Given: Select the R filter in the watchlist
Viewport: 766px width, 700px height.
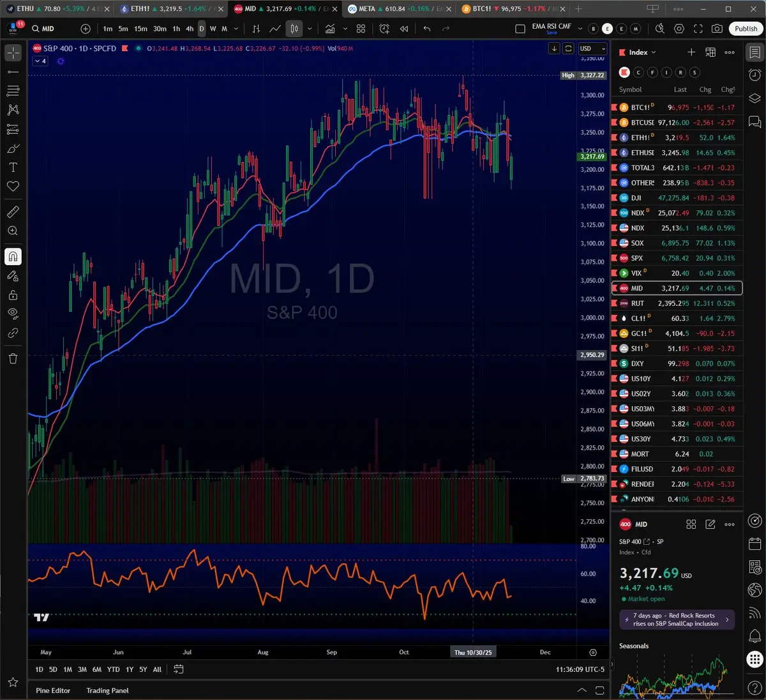Looking at the screenshot, I should pyautogui.click(x=681, y=72).
